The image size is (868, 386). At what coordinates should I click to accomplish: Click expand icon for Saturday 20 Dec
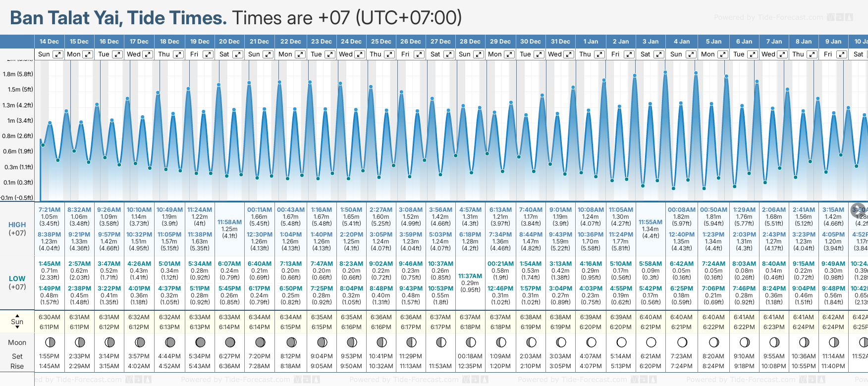(x=238, y=54)
